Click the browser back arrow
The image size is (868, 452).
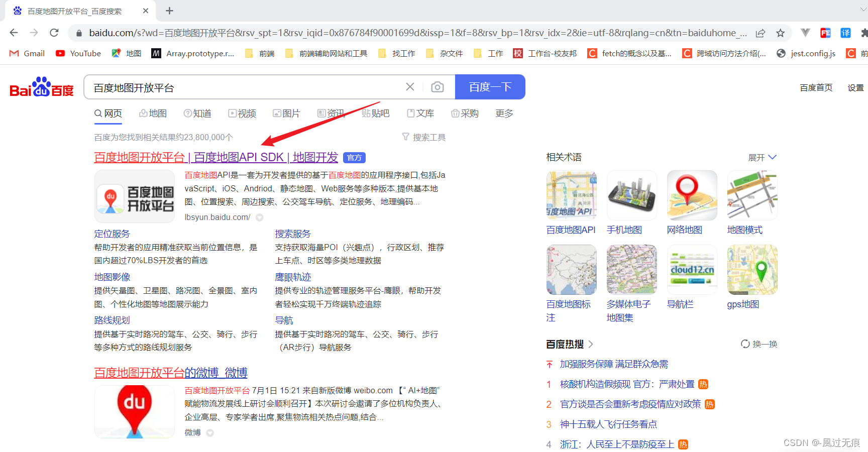tap(14, 33)
